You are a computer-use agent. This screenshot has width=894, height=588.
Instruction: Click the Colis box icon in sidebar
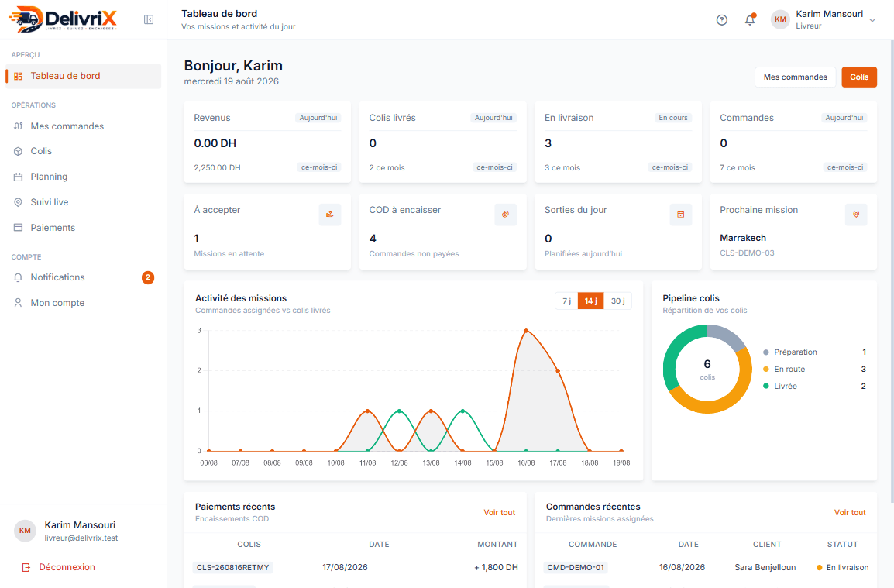pyautogui.click(x=19, y=151)
